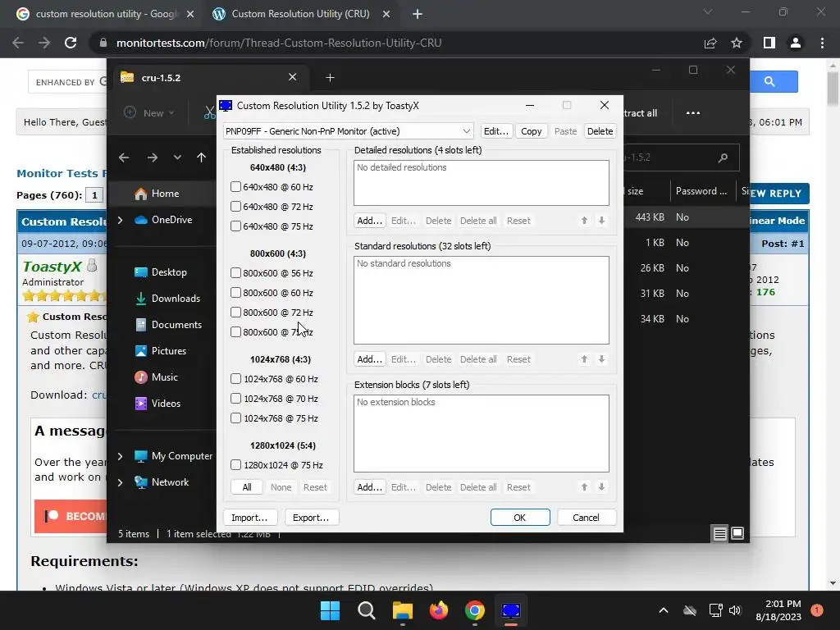This screenshot has width=840, height=630.
Task: Select All established resolutions
Action: [x=246, y=487]
